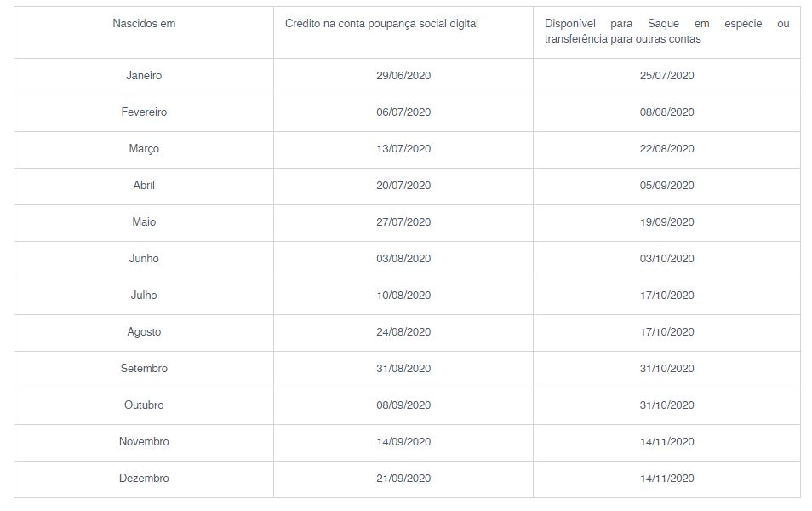
Task: Select the Maio month cell
Action: click(x=144, y=222)
